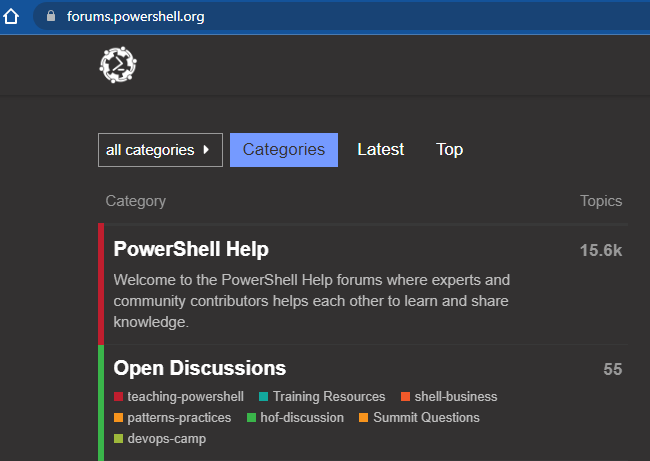650x461 pixels.
Task: Open the Training Resources subcategory
Action: point(328,397)
